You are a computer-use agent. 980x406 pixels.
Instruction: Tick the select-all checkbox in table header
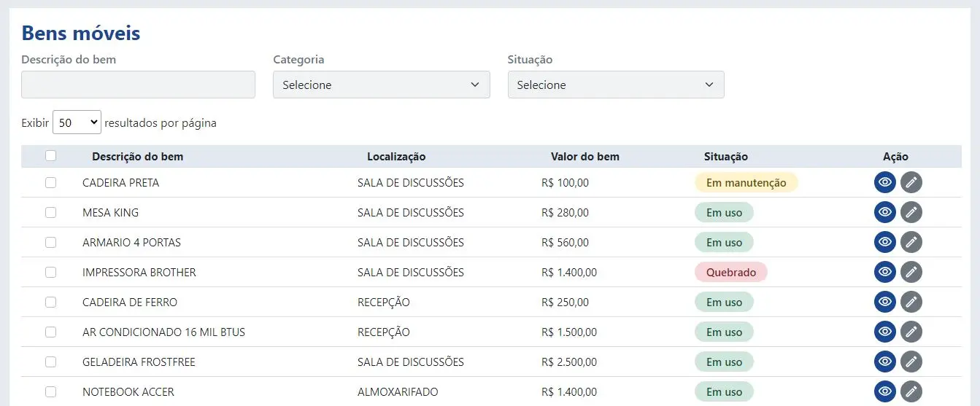[x=50, y=155]
